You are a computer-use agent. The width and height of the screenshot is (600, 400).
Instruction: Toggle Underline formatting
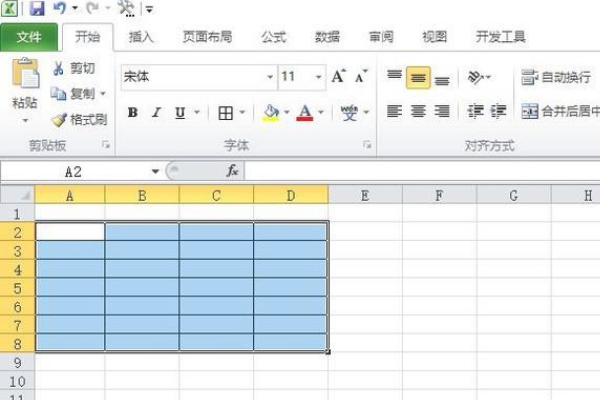pos(180,113)
